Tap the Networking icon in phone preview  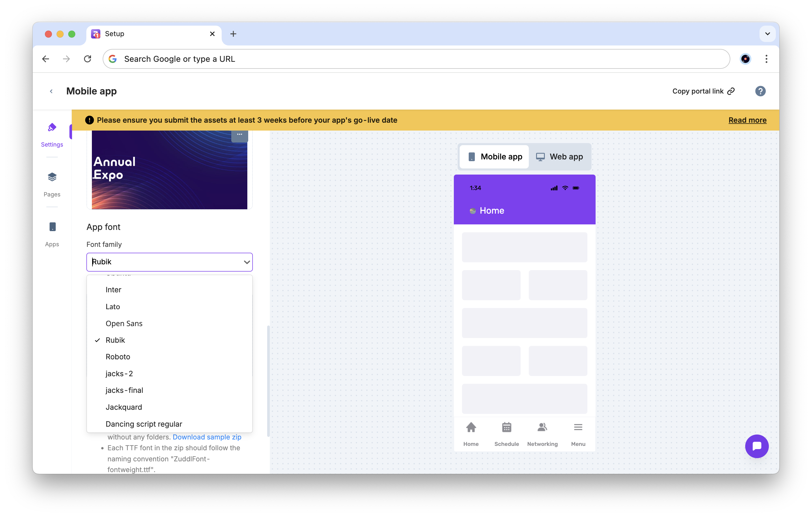tap(542, 427)
